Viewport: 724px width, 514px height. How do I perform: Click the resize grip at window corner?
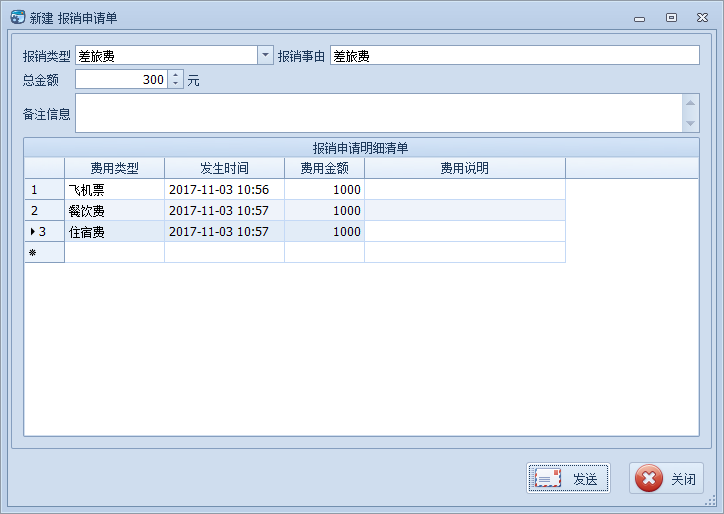pos(711,501)
